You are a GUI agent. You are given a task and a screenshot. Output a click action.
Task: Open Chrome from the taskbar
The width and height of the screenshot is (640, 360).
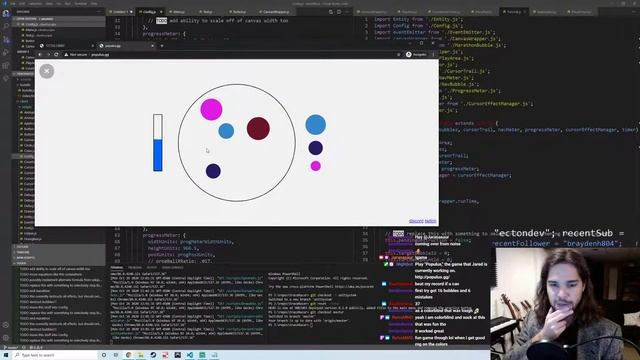[x=129, y=355]
